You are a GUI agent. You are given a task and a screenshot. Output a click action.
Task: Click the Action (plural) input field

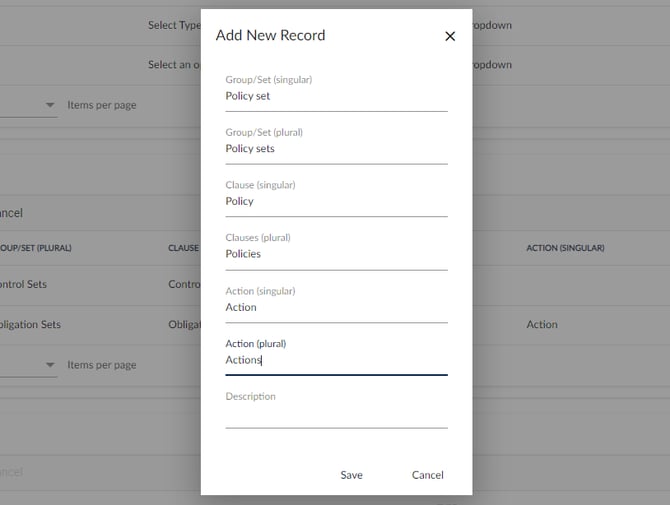click(x=336, y=360)
